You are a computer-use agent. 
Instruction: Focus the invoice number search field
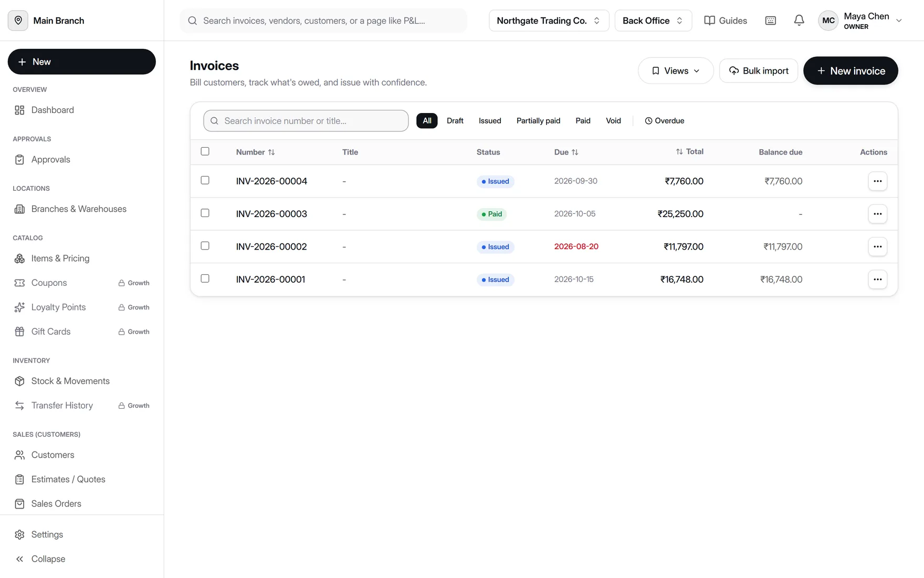click(306, 120)
